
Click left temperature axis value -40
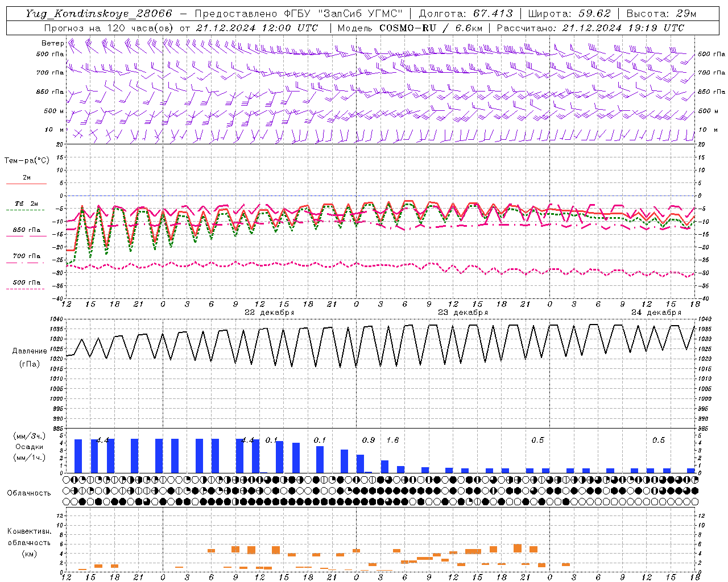tap(57, 298)
